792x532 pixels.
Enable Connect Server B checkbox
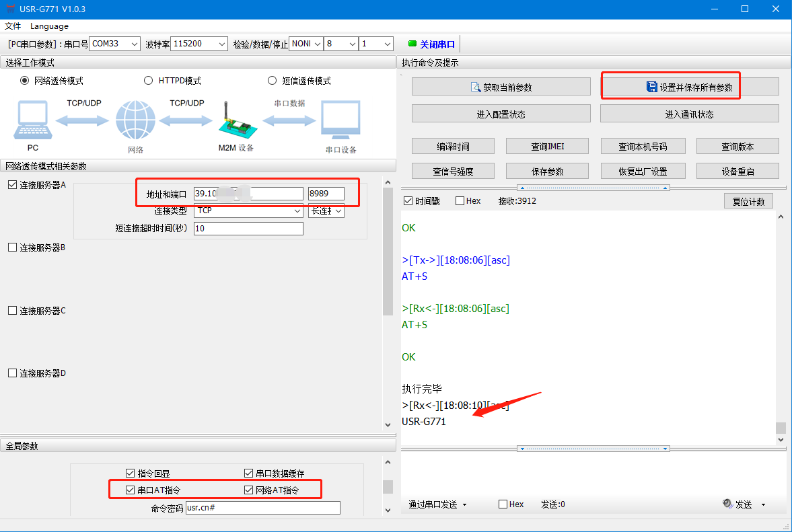tap(12, 248)
